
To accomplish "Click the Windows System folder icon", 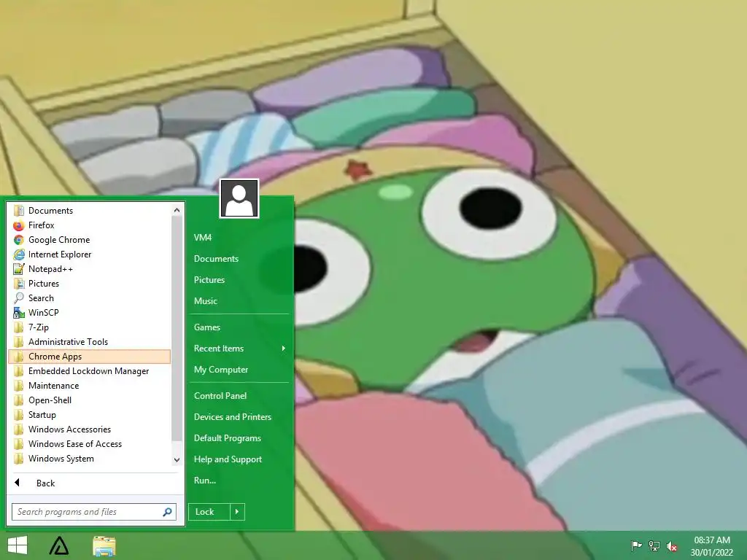I will [x=18, y=459].
